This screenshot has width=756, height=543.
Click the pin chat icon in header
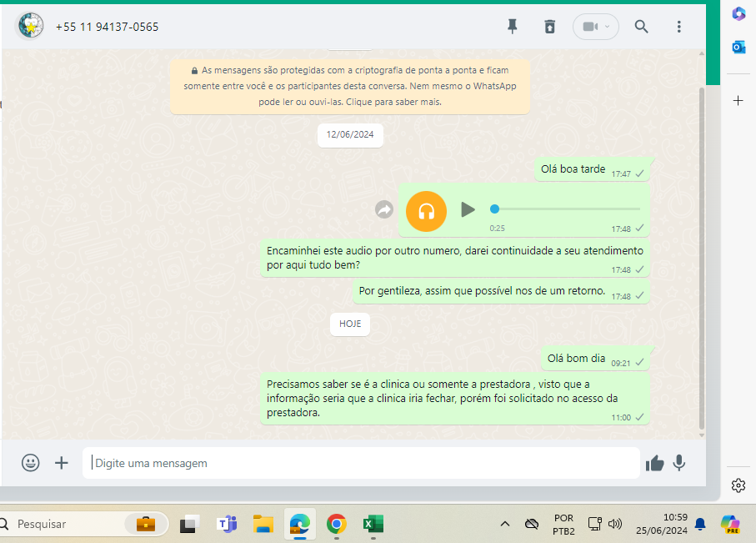pos(513,27)
